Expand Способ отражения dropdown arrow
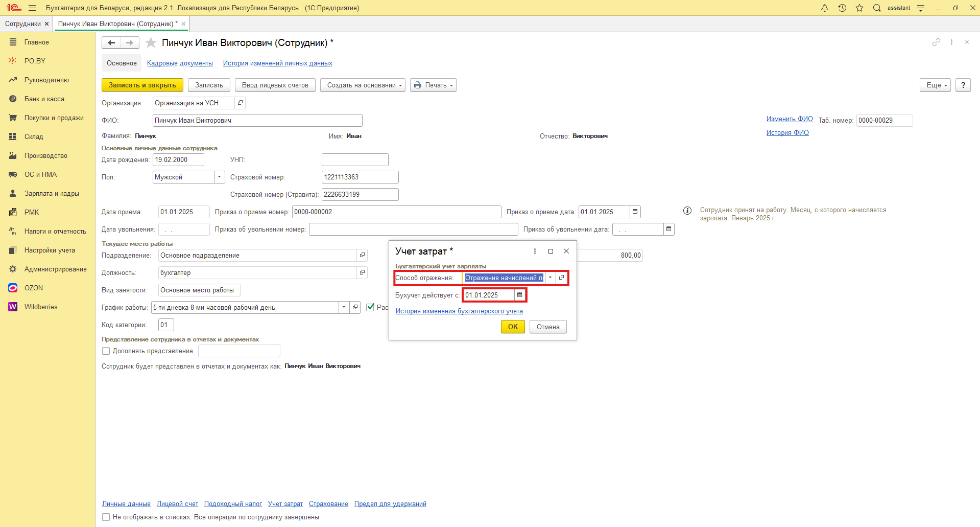This screenshot has height=527, width=980. click(x=550, y=278)
